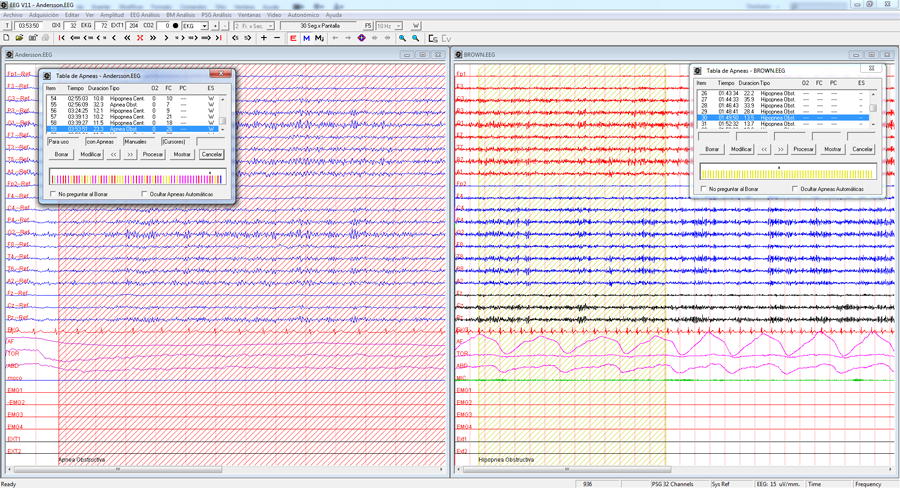Select row 31 at 01:52:32 in BROWN table
This screenshot has height=488, width=900.
(783, 124)
